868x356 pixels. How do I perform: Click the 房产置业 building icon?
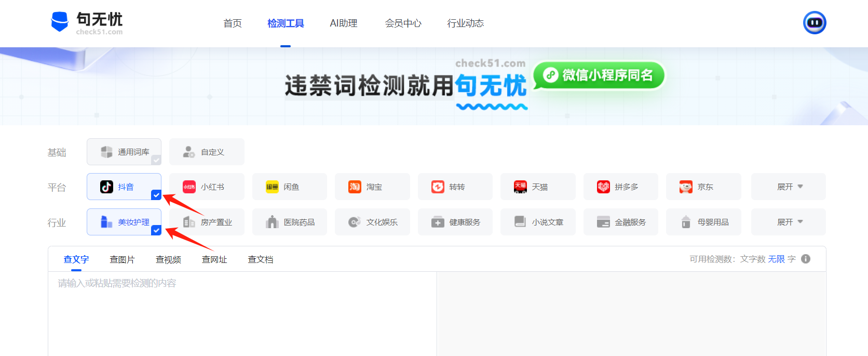pos(189,222)
